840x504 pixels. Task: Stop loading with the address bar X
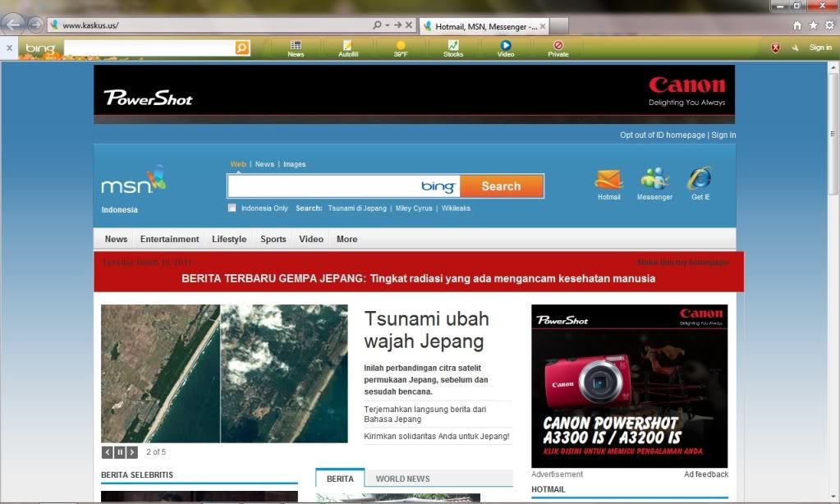click(409, 25)
